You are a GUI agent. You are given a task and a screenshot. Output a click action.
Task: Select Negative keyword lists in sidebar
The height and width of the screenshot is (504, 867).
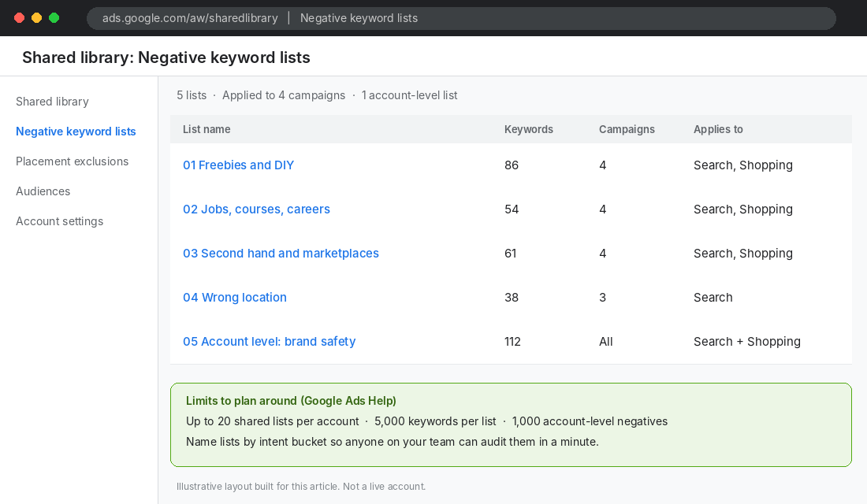(x=76, y=132)
